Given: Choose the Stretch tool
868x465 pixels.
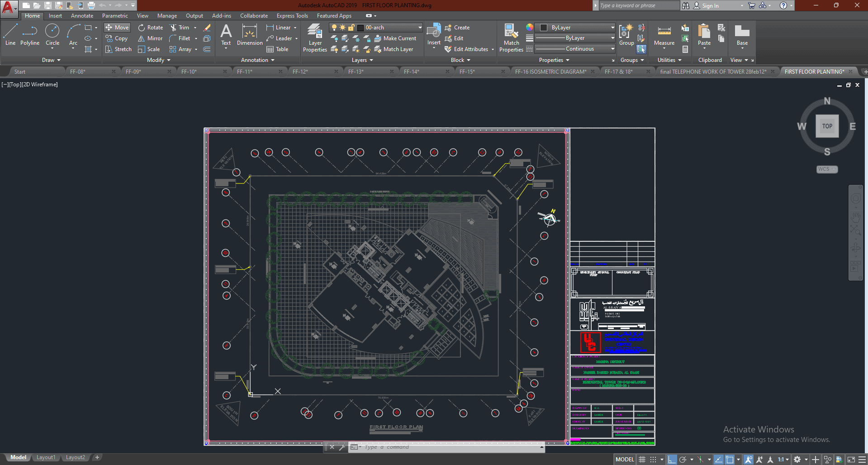Looking at the screenshot, I should tap(119, 49).
